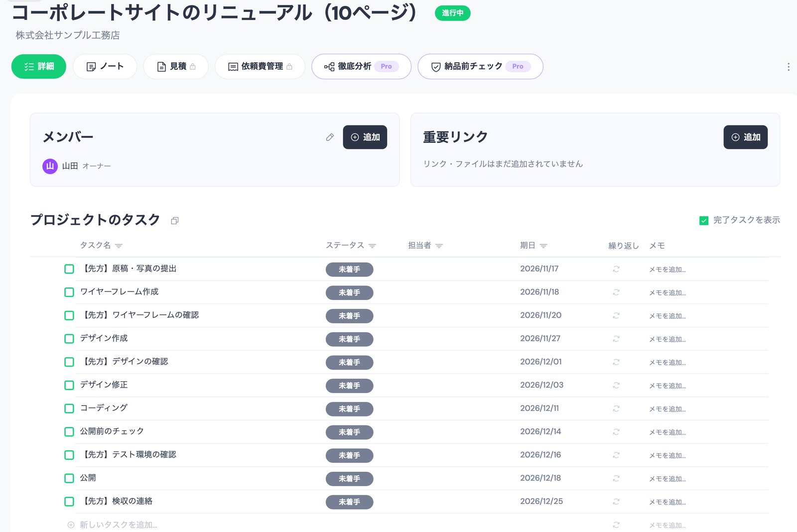797x532 pixels.
Task: Open the タスク名 column filter
Action: pyautogui.click(x=119, y=246)
